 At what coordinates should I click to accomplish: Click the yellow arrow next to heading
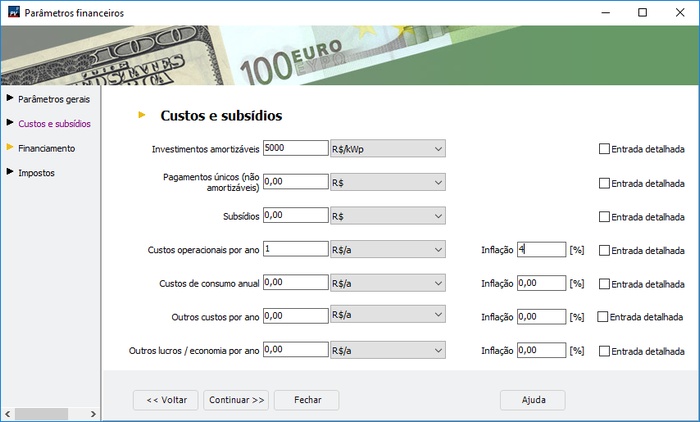pyautogui.click(x=142, y=115)
